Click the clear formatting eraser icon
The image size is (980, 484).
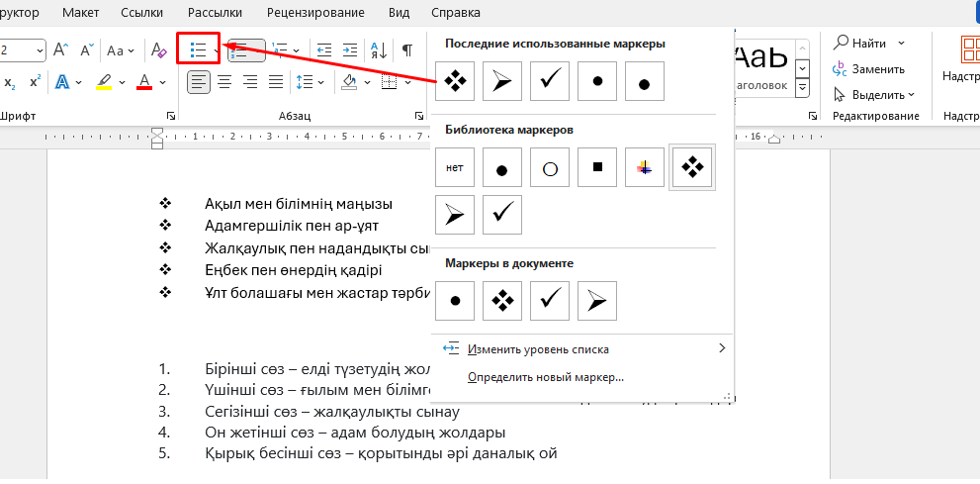click(x=158, y=49)
